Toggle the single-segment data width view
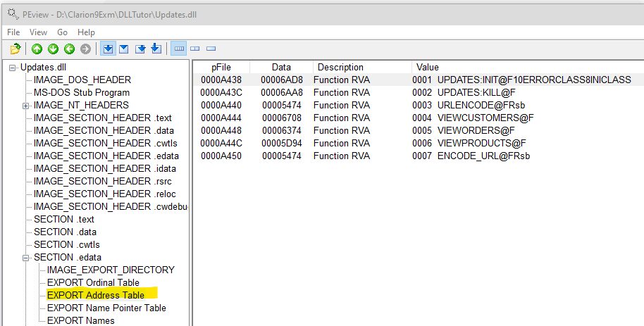This screenshot has width=644, height=326. coord(210,49)
